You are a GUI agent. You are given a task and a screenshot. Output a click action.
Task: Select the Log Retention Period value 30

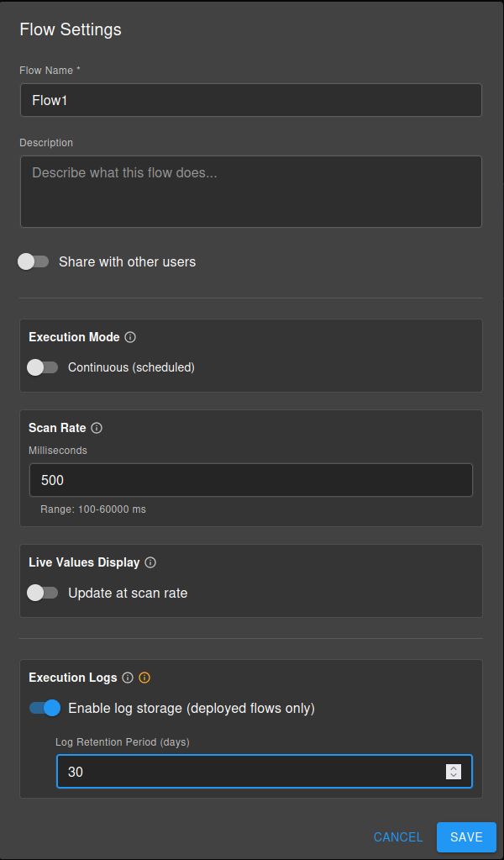pyautogui.click(x=168, y=771)
